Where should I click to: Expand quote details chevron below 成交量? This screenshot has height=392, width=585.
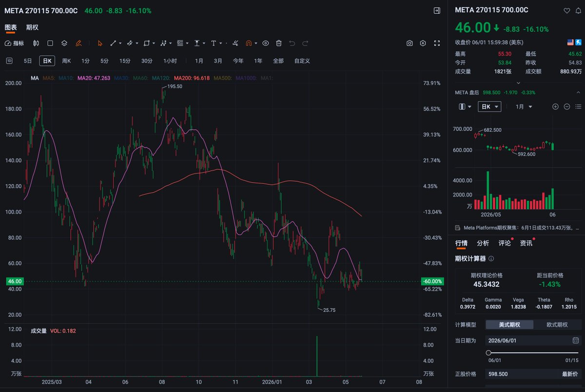click(518, 83)
